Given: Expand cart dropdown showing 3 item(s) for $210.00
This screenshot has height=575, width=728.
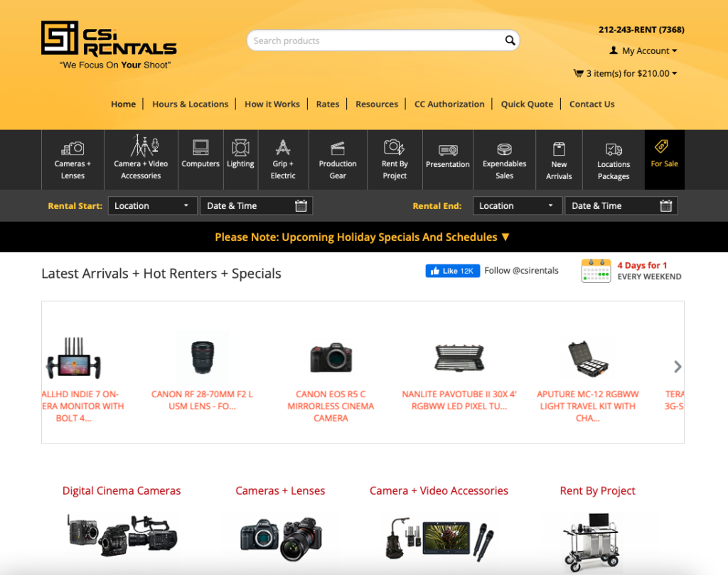Looking at the screenshot, I should coord(626,73).
